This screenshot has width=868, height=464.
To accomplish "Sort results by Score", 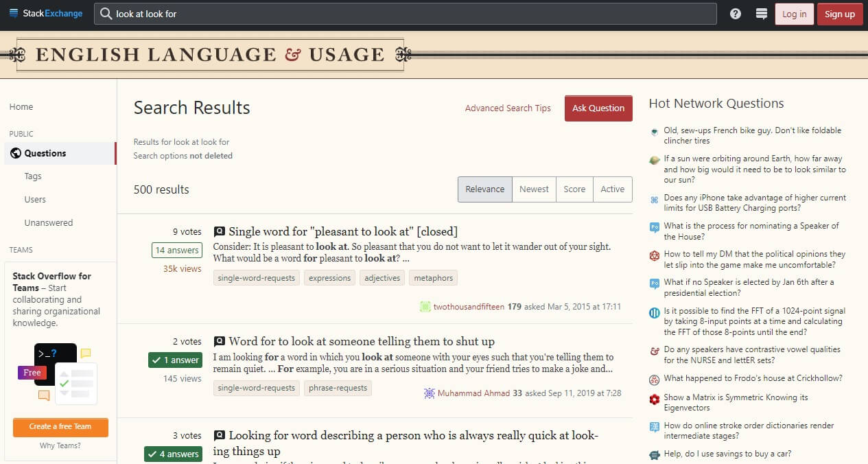I will [x=574, y=189].
